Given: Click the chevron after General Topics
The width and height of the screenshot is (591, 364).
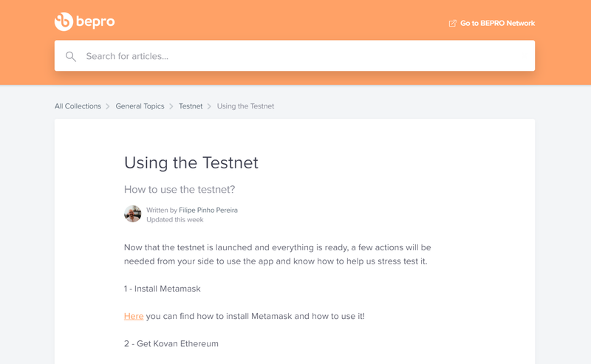Looking at the screenshot, I should [171, 106].
